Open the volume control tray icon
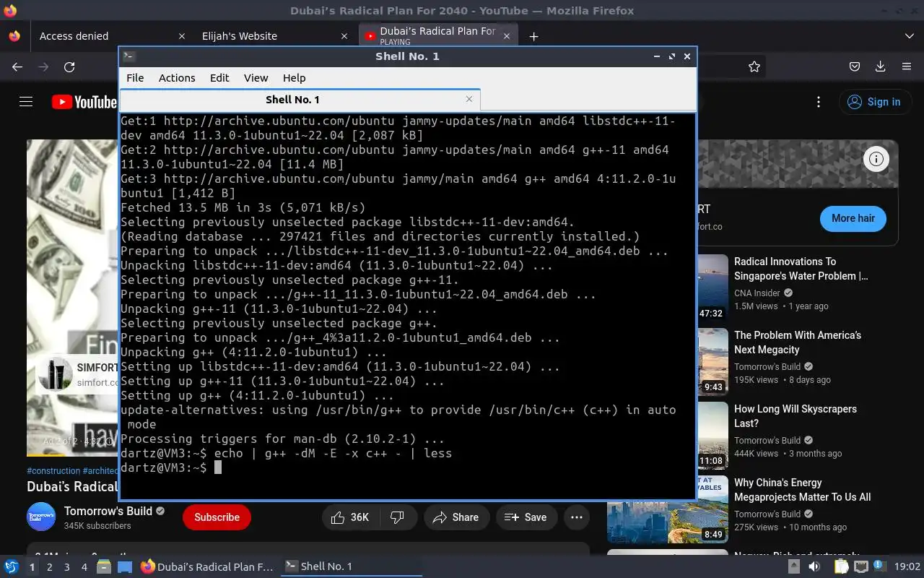This screenshot has width=924, height=578. tap(814, 566)
